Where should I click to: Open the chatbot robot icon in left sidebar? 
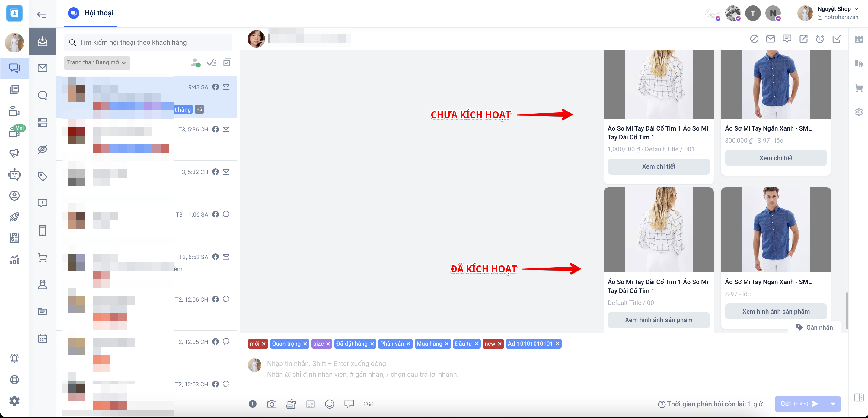pos(14,175)
